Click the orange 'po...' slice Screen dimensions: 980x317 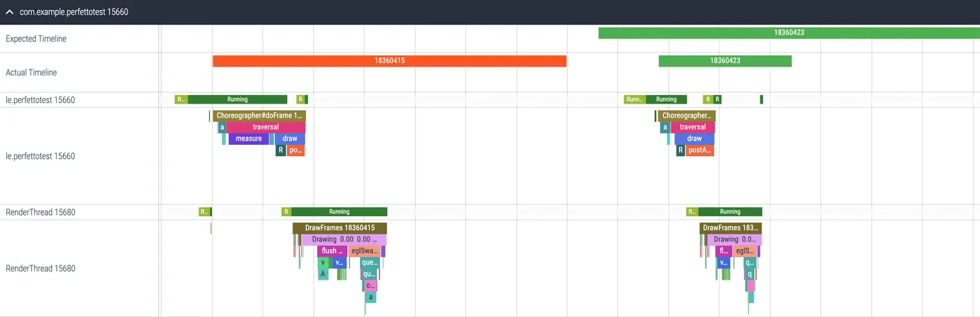click(295, 150)
